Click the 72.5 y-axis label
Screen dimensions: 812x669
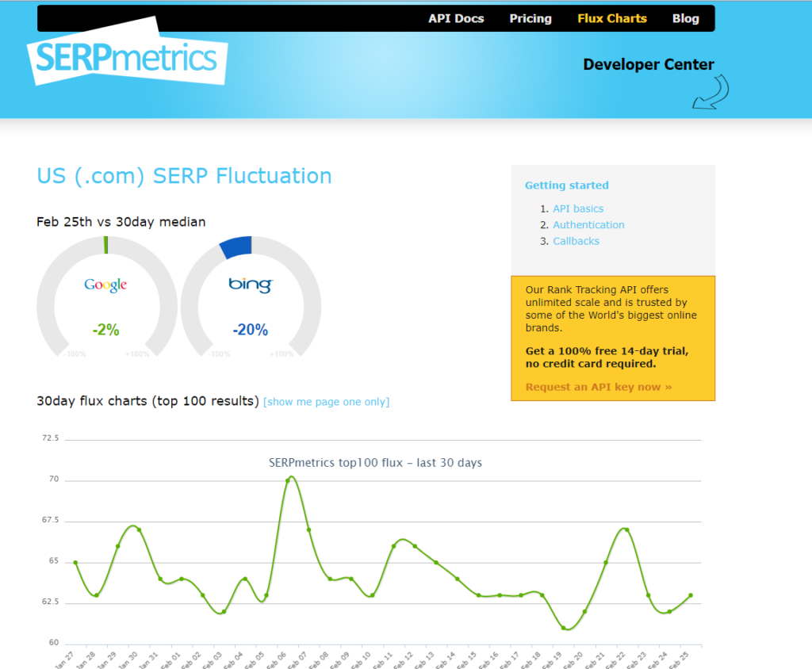(50, 438)
